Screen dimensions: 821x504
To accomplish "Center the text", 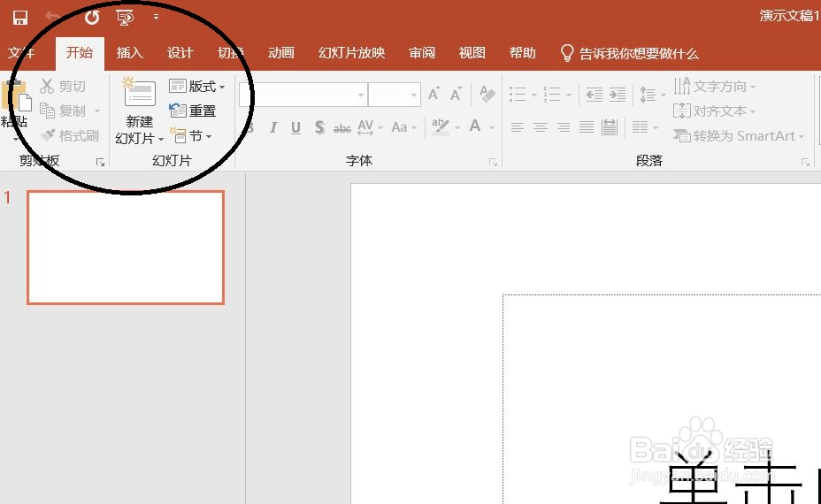I will pyautogui.click(x=541, y=126).
